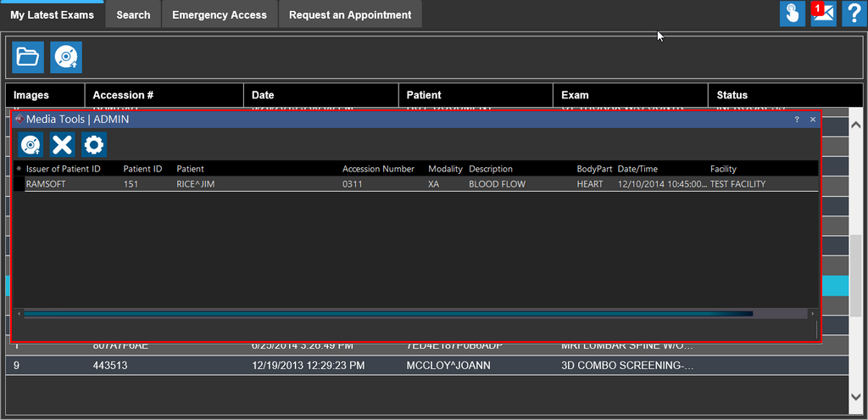Click the blue question mark help icon
The image size is (868, 420).
tap(854, 14)
